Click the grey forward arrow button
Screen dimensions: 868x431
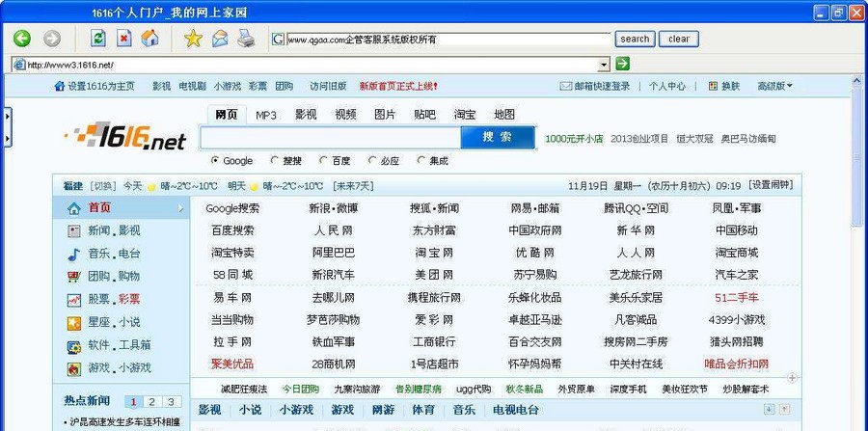click(x=52, y=39)
